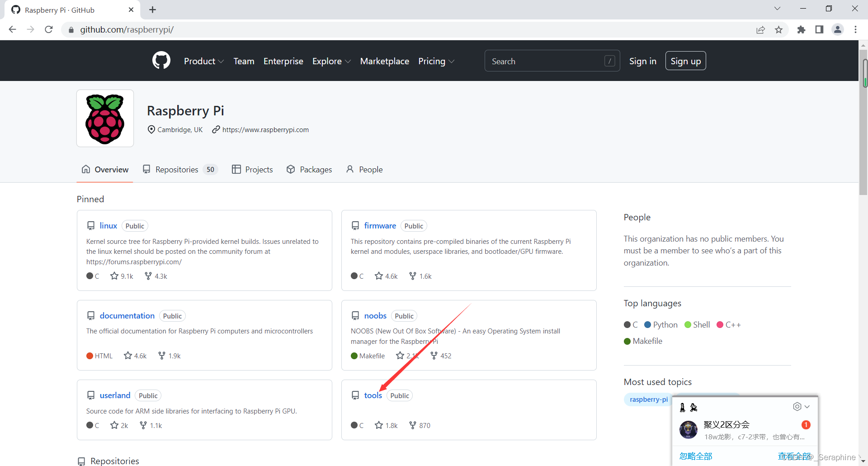This screenshot has width=868, height=466.
Task: Click star count 9.1k on linux repo
Action: click(x=122, y=276)
